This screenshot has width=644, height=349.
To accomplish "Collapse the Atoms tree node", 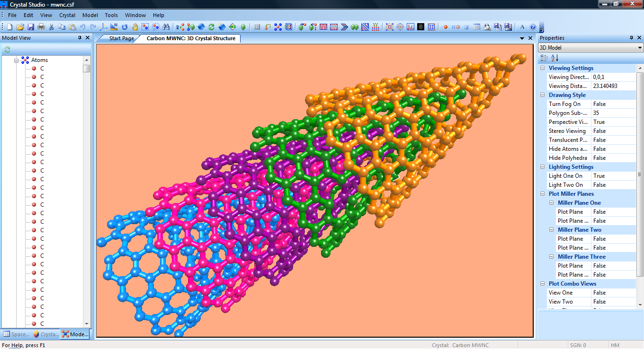I will (x=16, y=60).
